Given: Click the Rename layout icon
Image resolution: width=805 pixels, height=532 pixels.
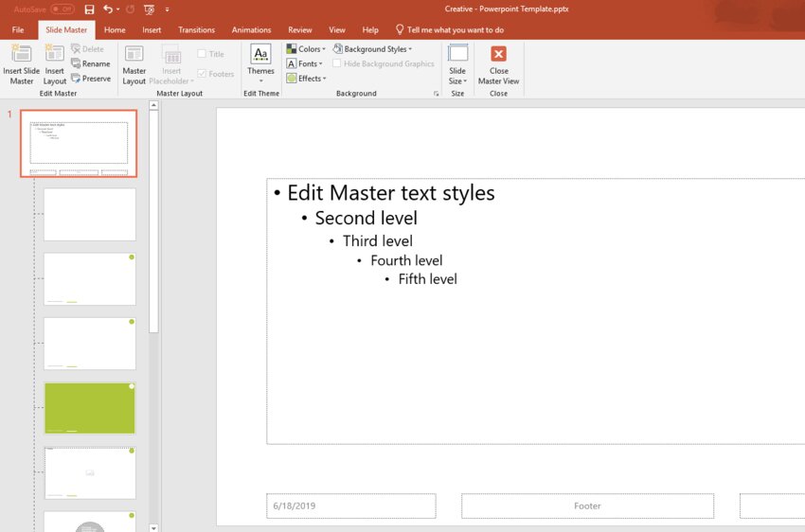Looking at the screenshot, I should point(76,63).
